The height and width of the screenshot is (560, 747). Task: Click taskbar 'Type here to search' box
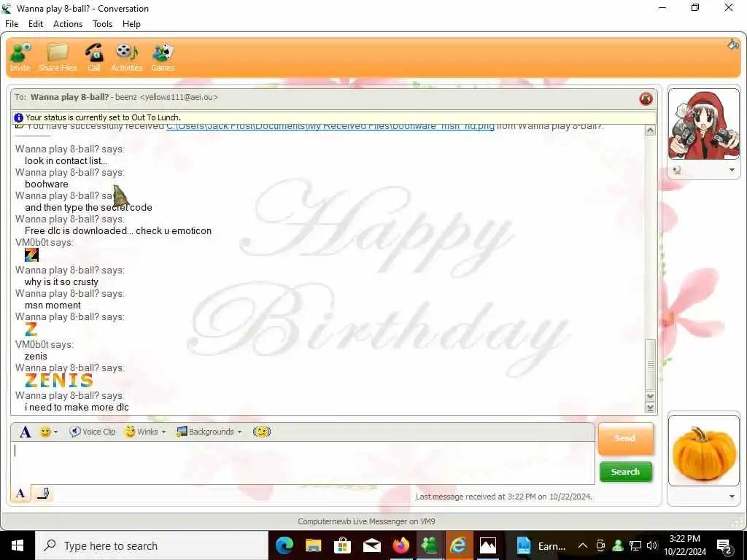click(x=152, y=545)
